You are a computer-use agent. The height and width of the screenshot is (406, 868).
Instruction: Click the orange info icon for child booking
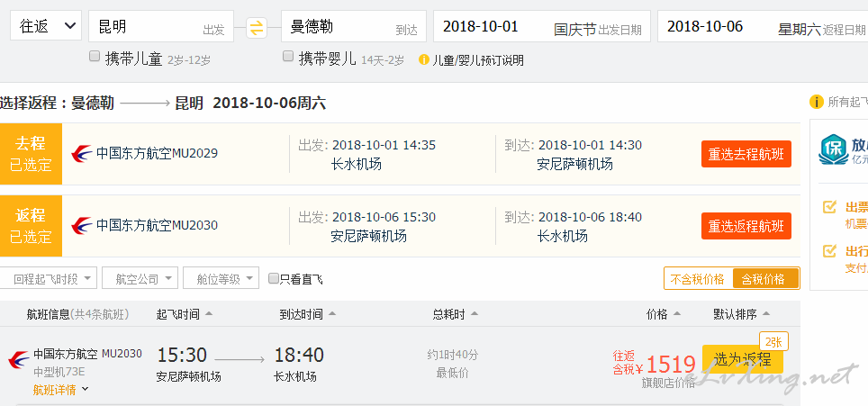424,59
